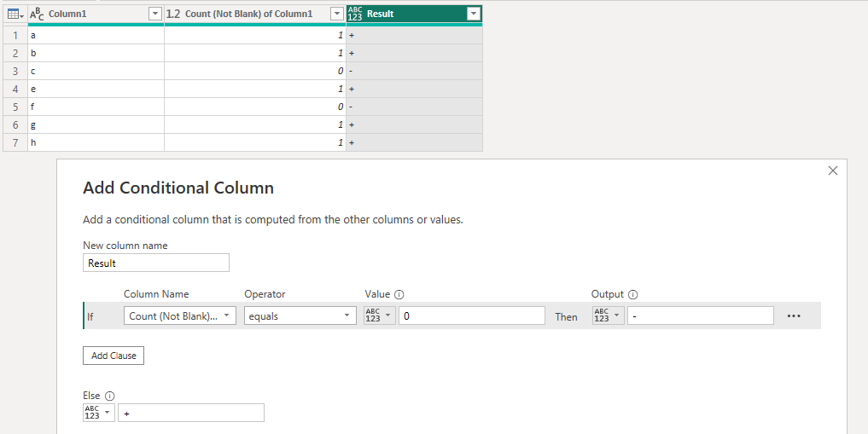
Task: Open the clause ellipsis options menu
Action: pos(794,316)
